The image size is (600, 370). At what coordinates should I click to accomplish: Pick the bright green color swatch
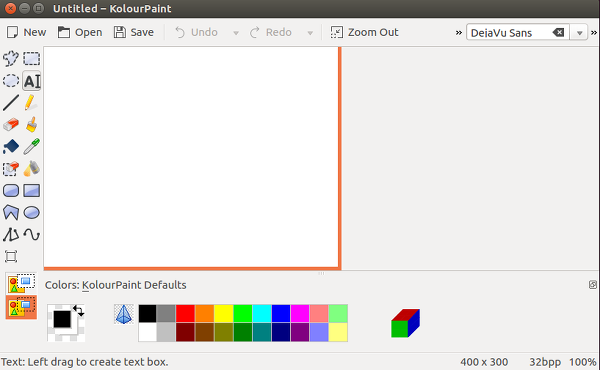(243, 314)
